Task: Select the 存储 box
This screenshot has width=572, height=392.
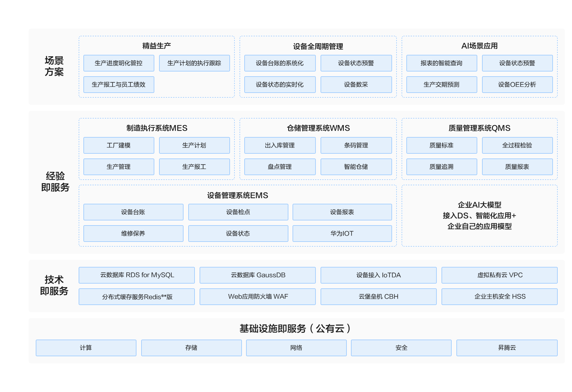Action: pyautogui.click(x=192, y=348)
